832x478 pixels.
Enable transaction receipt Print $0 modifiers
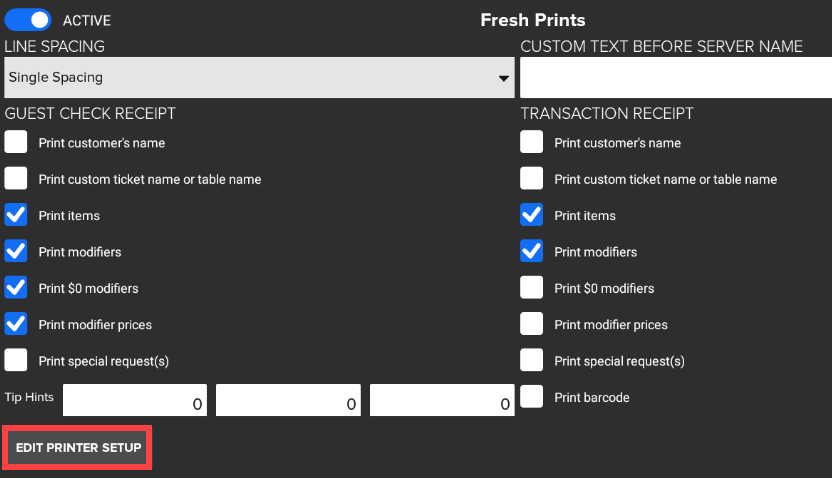tap(532, 288)
